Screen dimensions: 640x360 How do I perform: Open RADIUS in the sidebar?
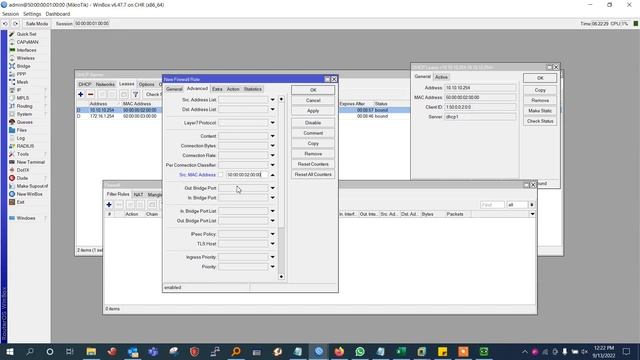pos(25,146)
